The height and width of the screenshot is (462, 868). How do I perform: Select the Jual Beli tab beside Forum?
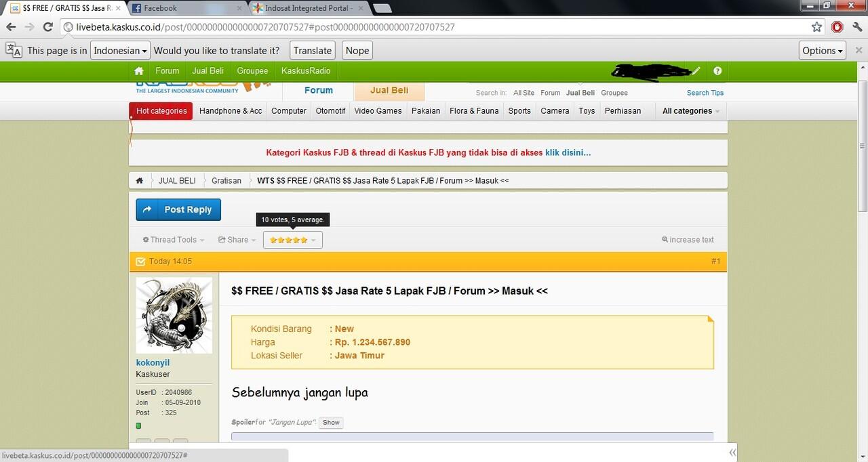389,90
